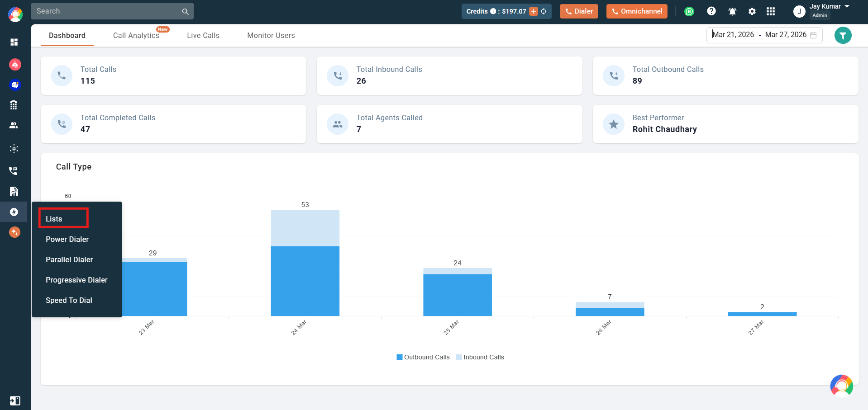Open the users/contacts icon in the sidebar
The width and height of the screenshot is (868, 410).
14,125
